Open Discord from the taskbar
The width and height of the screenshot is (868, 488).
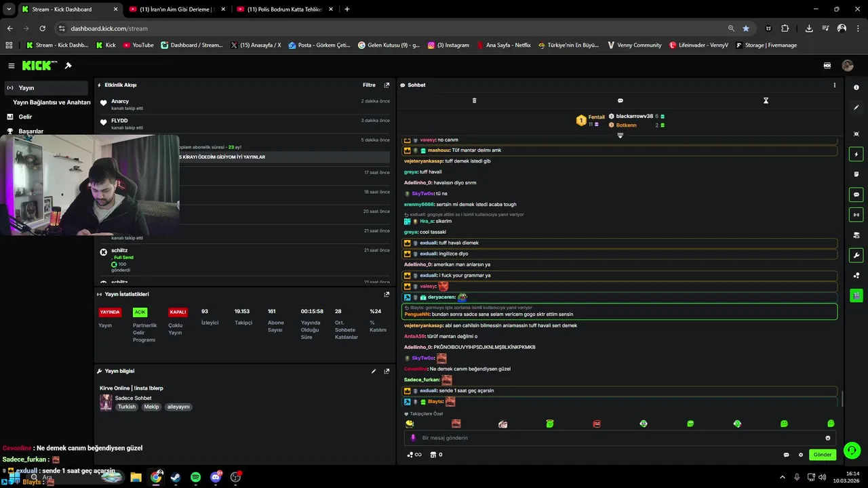(x=216, y=477)
